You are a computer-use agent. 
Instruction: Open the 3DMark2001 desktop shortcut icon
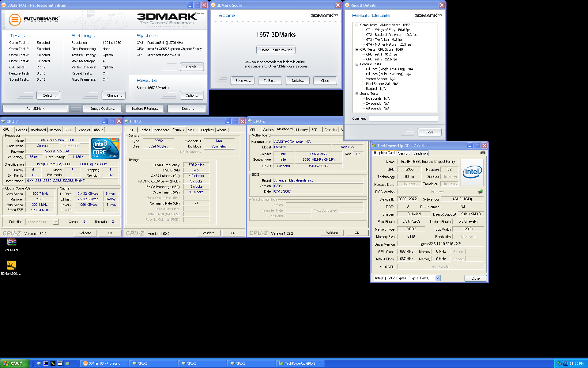pyautogui.click(x=11, y=265)
